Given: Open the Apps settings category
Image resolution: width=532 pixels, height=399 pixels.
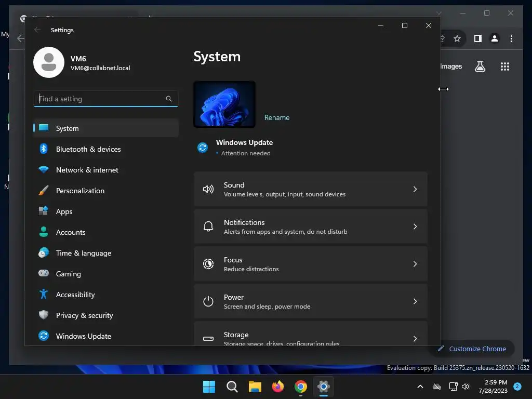Looking at the screenshot, I should click(x=106, y=211).
